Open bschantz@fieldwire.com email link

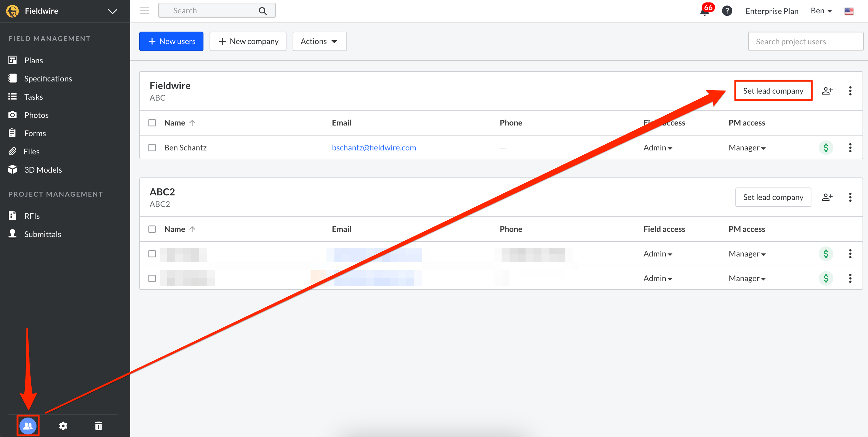tap(374, 148)
